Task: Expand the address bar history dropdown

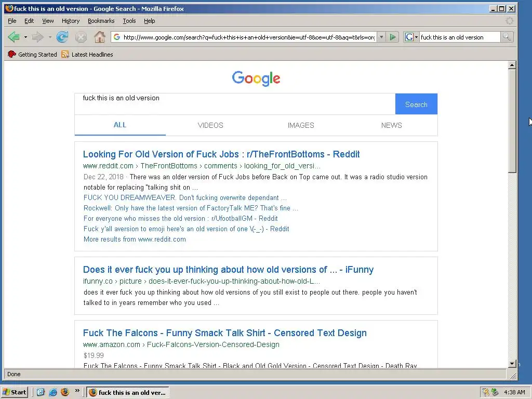Action: pyautogui.click(x=381, y=37)
